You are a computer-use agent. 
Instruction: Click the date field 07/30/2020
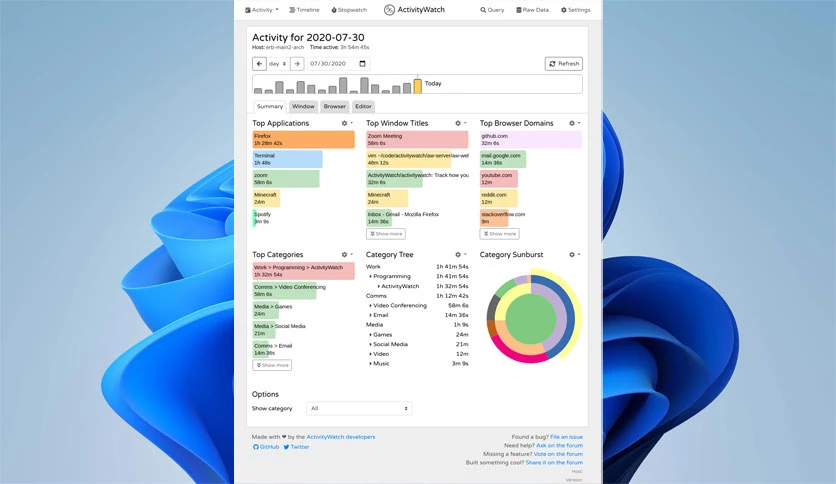point(337,63)
